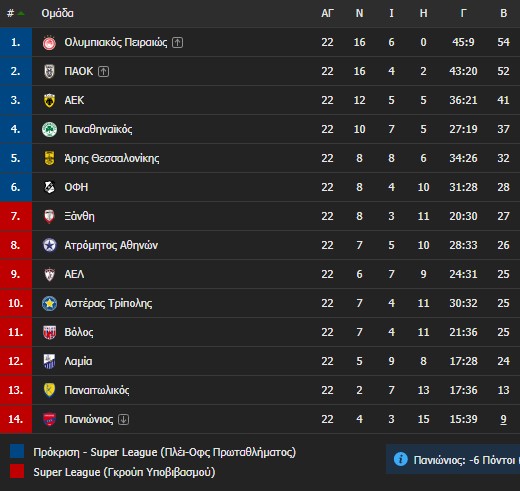Image resolution: width=520 pixels, height=491 pixels.
Task: Click the red relegation group legend swatch
Action: pyautogui.click(x=17, y=471)
